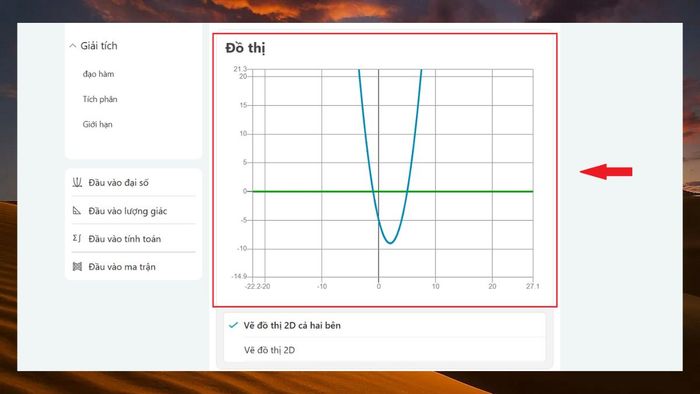Click the Giải tích section label
Viewport: 700px width, 394px height.
point(99,46)
